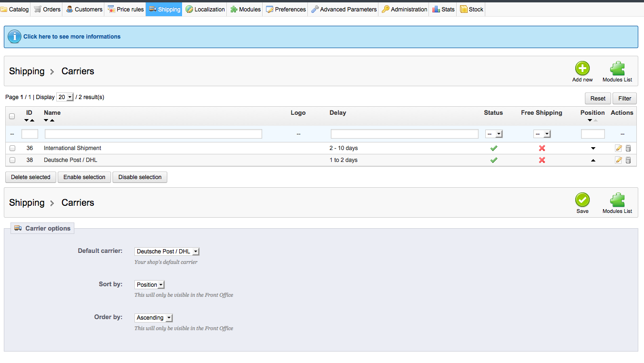Toggle status checkmark for International Shipment

pyautogui.click(x=494, y=148)
